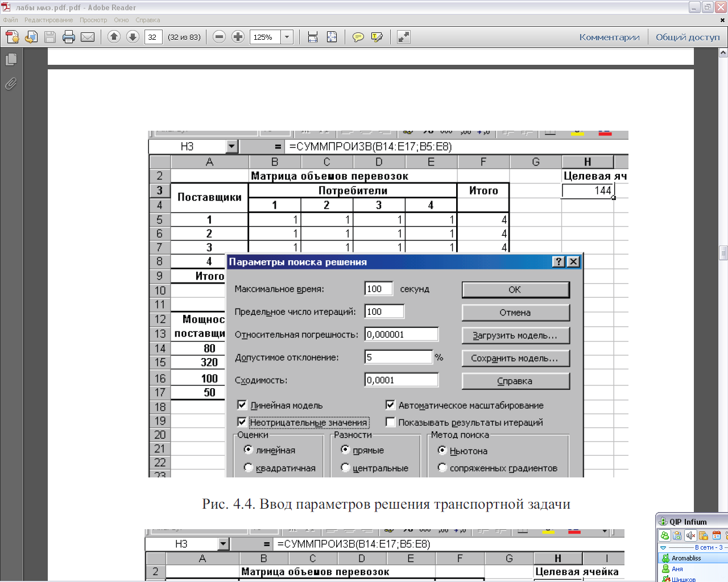Print the document with the printer icon
Viewport: 728px width, 582px height.
click(x=69, y=37)
